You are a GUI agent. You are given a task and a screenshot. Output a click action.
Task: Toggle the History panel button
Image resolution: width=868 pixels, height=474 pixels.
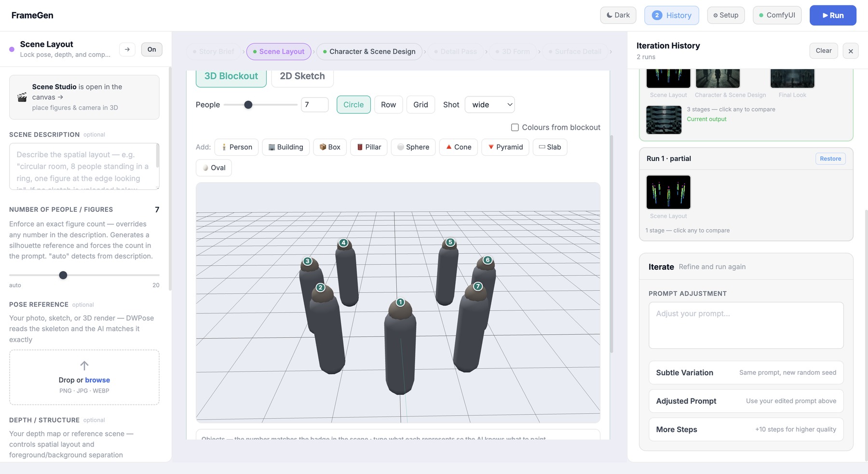(672, 15)
